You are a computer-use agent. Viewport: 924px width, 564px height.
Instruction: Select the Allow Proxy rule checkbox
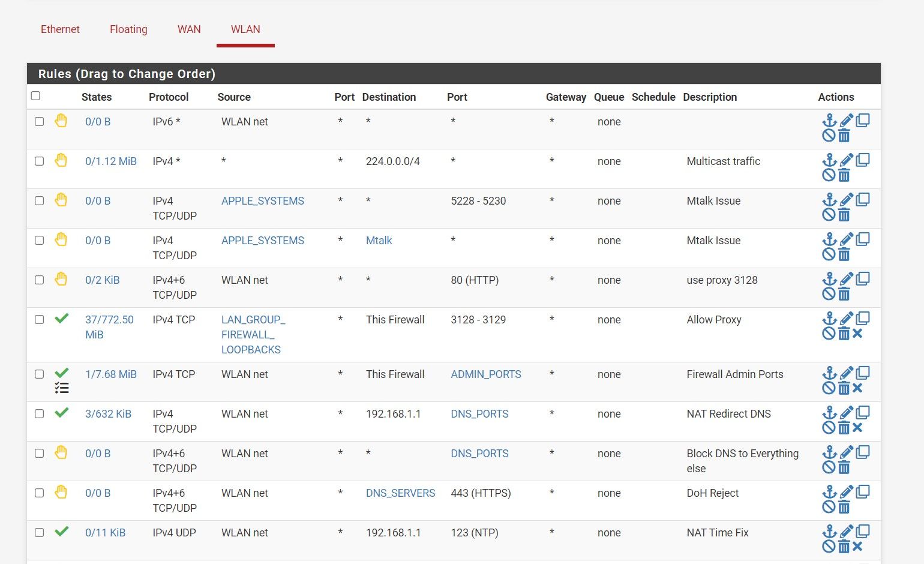[40, 319]
